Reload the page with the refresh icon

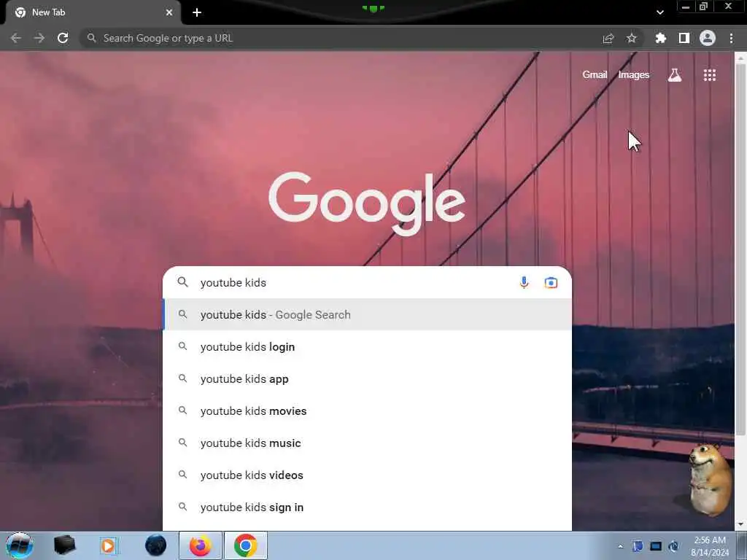tap(63, 38)
